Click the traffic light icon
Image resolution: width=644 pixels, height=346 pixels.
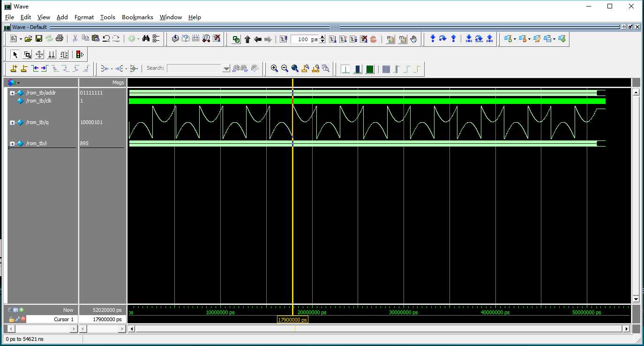80,55
